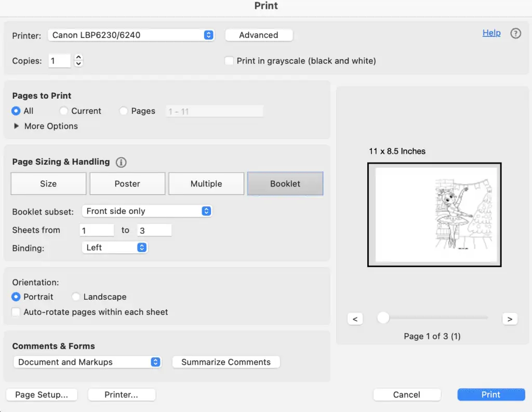Open the Printer dropdown Canon LBP6230/6240

pyautogui.click(x=131, y=35)
